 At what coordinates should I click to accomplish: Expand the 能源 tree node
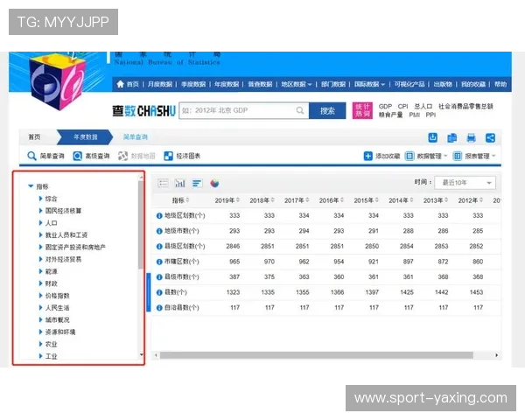coord(40,271)
